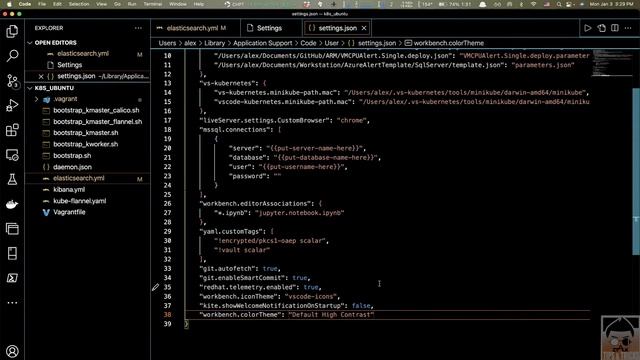Viewport: 640px width, 360px height.
Task: Click the "Default High Contrast" theme value
Action: click(331, 315)
